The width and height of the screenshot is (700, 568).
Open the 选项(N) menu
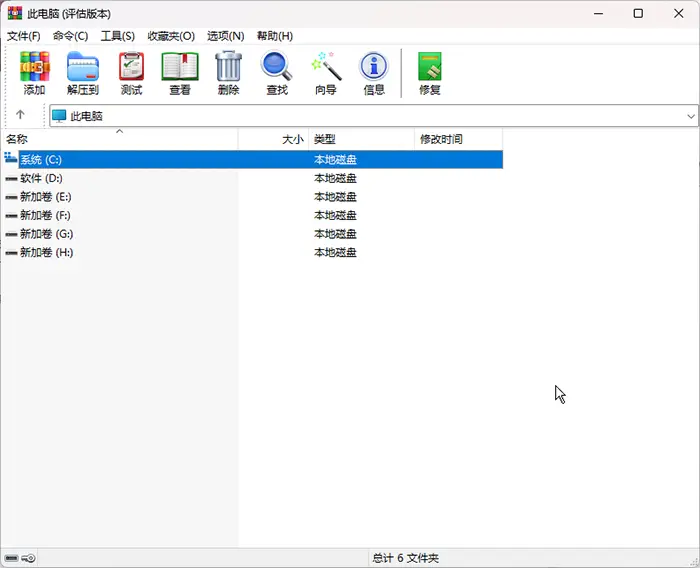pos(225,36)
